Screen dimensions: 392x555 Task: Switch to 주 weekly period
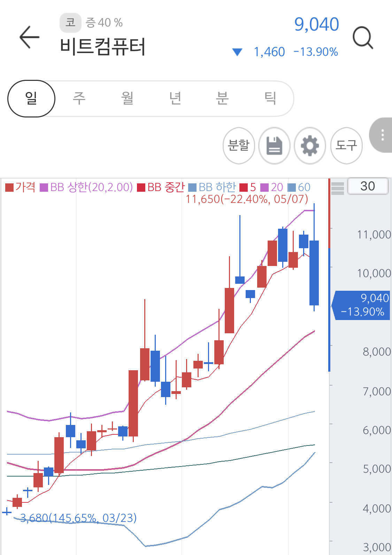coord(79,98)
